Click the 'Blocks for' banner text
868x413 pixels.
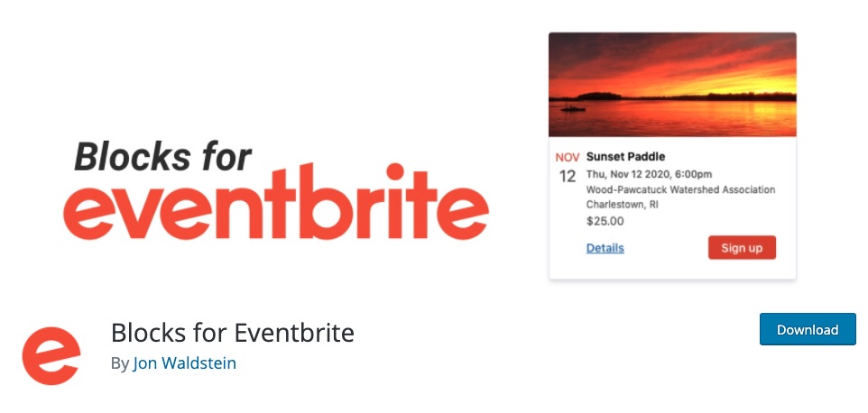click(x=162, y=156)
